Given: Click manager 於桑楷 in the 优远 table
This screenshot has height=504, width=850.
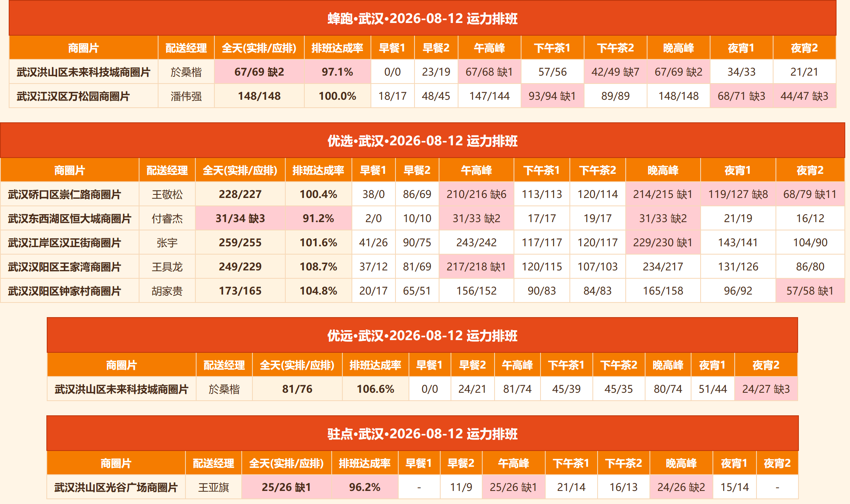Looking at the screenshot, I should [224, 389].
